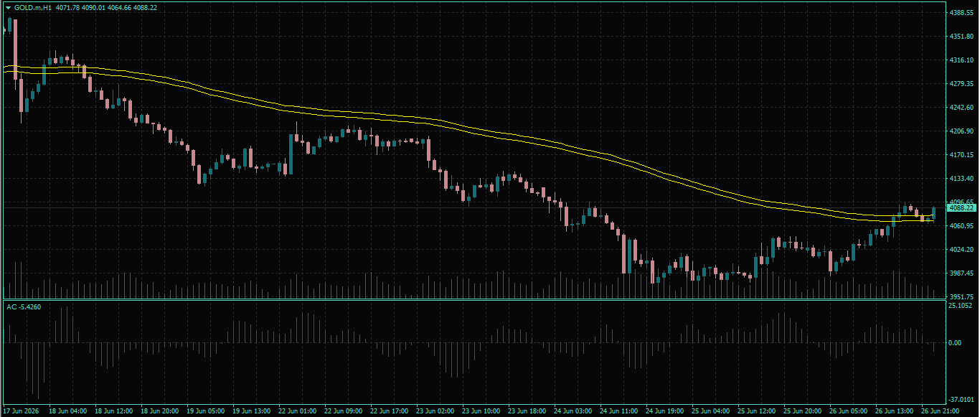980x417 pixels.
Task: Click the 22 Jun 01:00 time label
Action: pos(297,411)
